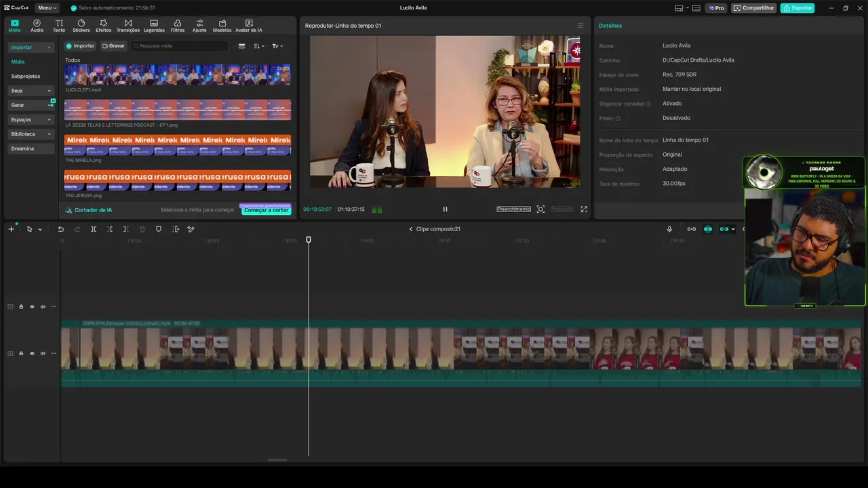
Task: Add a new track with plus icon
Action: click(x=11, y=229)
